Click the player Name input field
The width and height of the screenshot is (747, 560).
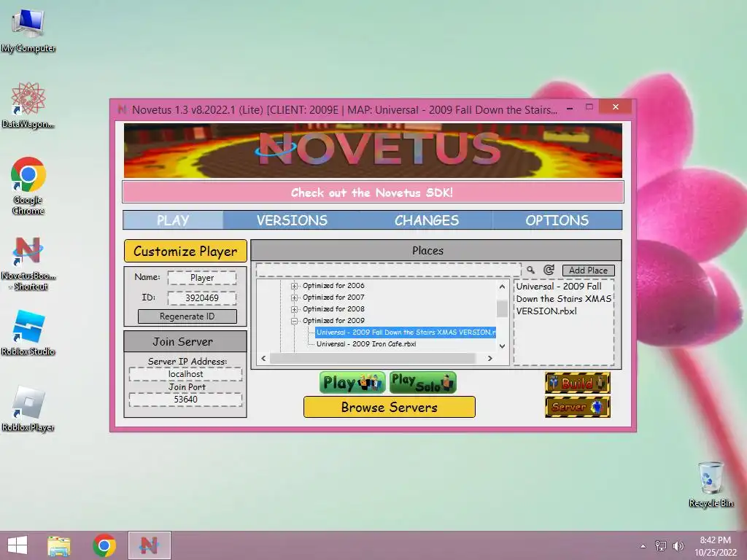[202, 278]
